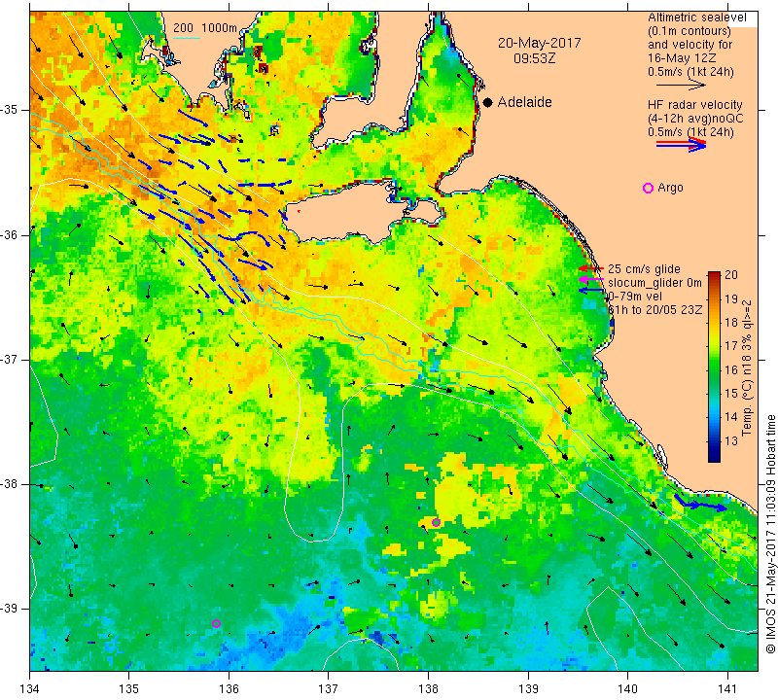Image resolution: width=778 pixels, height=700 pixels.
Task: Select the color bar tick label 16
Action: click(731, 369)
